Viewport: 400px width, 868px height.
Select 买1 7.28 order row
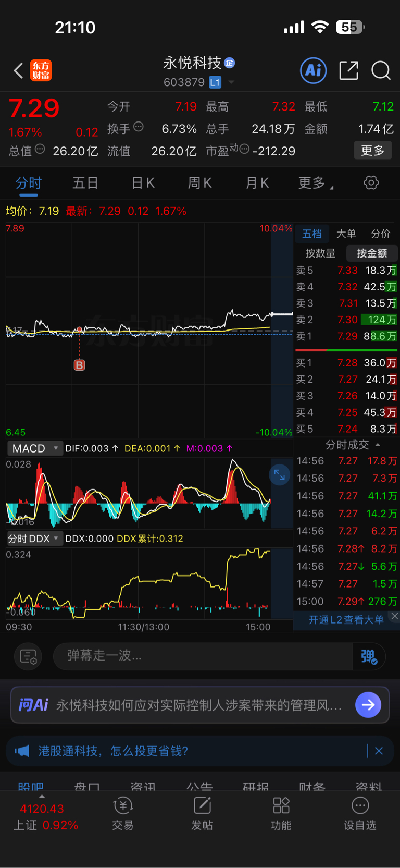(346, 362)
